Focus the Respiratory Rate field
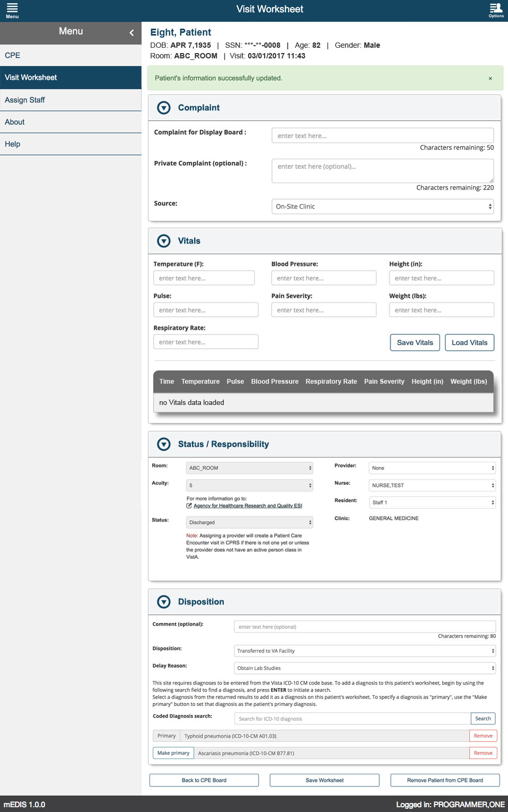This screenshot has width=508, height=812. point(206,342)
